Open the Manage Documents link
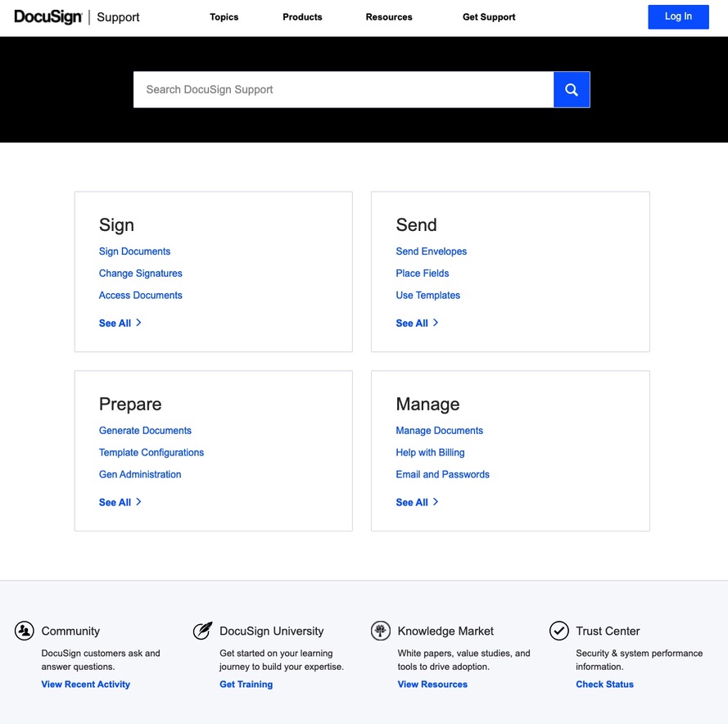Viewport: 728px width, 724px height. pos(440,431)
